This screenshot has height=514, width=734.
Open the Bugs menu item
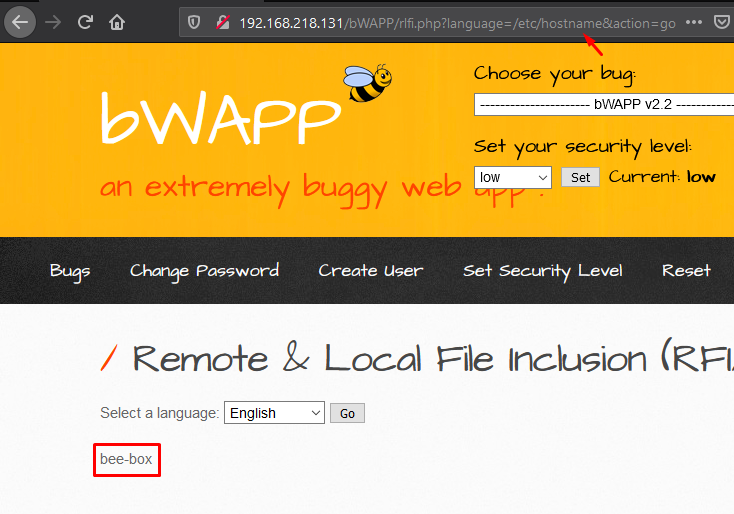tap(70, 271)
